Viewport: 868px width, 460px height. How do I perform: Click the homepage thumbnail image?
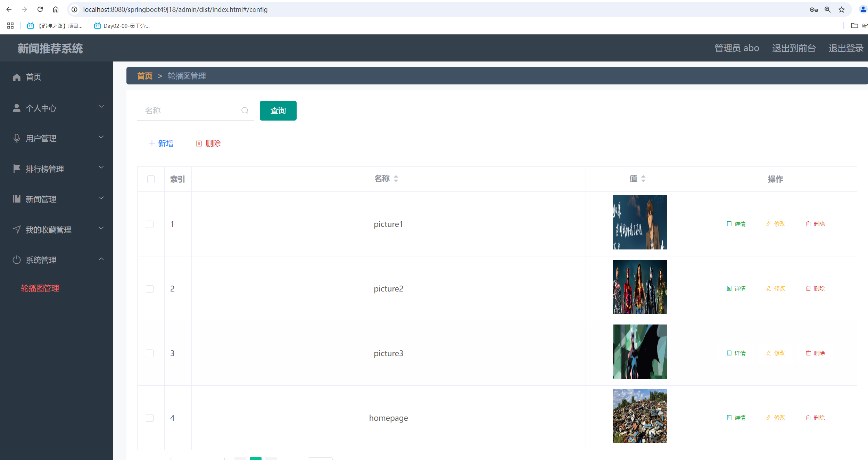tap(640, 416)
